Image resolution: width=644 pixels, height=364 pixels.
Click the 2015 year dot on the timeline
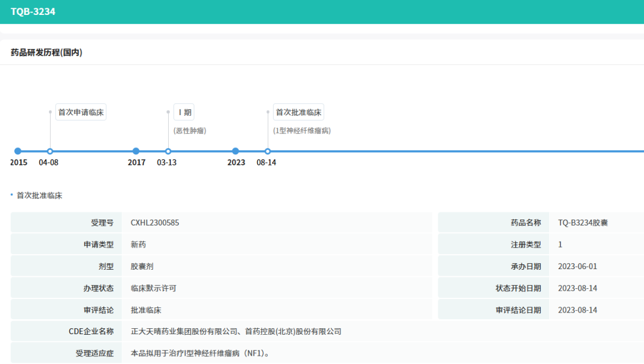click(18, 151)
